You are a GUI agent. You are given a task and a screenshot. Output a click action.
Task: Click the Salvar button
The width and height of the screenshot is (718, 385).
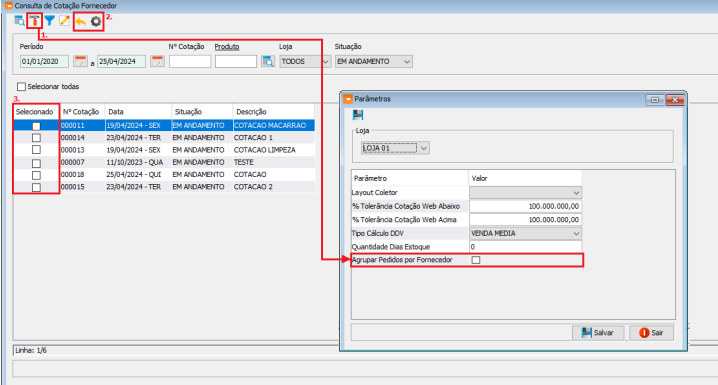tap(598, 333)
